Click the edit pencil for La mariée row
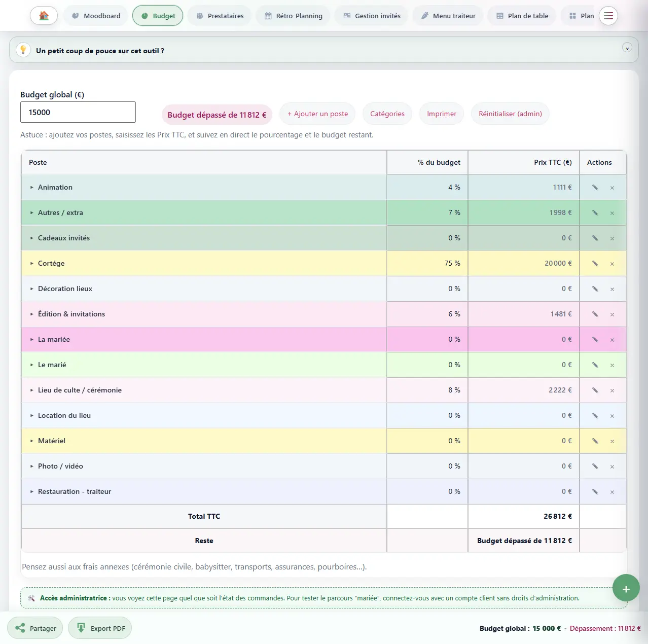648x644 pixels. [595, 340]
